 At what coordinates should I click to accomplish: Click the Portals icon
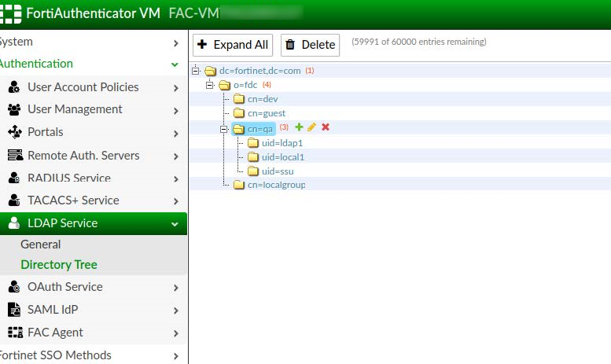(14, 132)
